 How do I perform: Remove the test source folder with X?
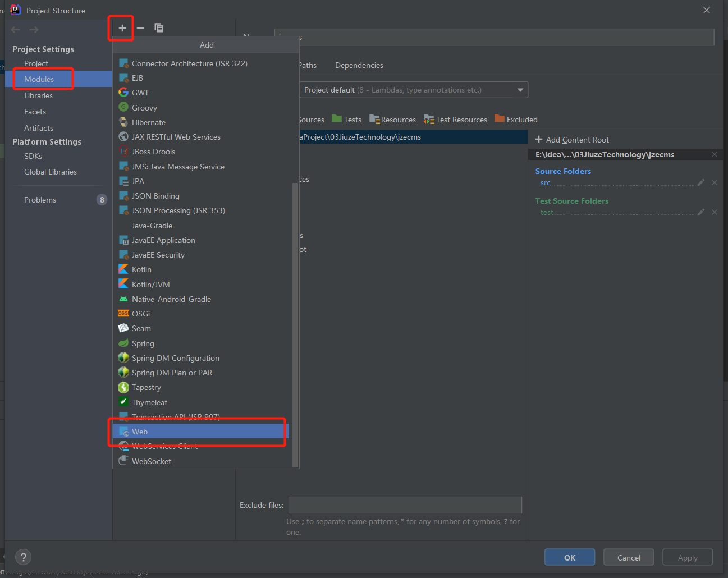[x=715, y=212]
